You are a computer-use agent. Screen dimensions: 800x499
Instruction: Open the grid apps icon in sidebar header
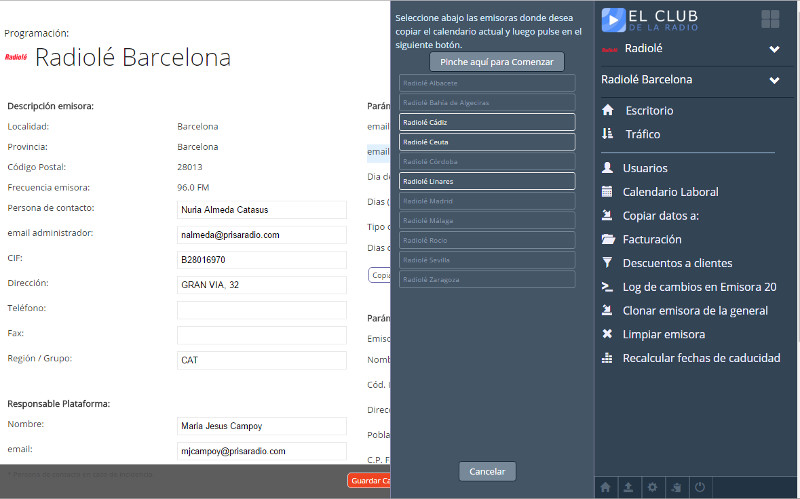click(x=770, y=19)
